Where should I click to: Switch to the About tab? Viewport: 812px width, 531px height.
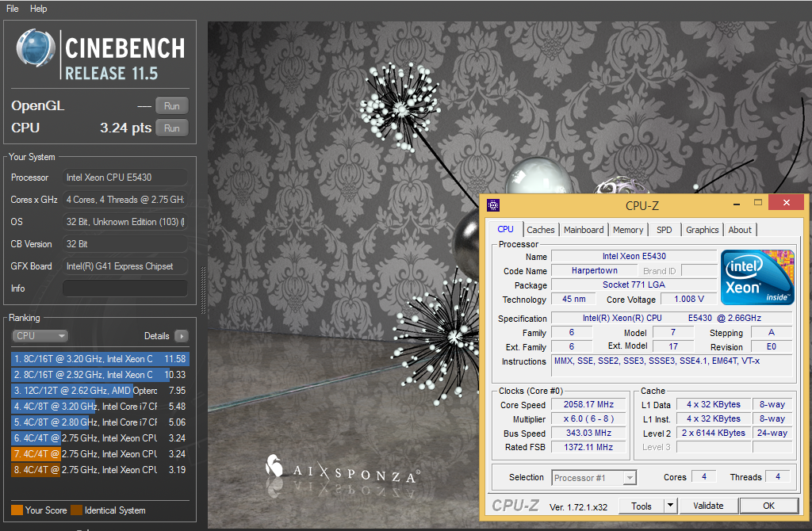click(740, 230)
